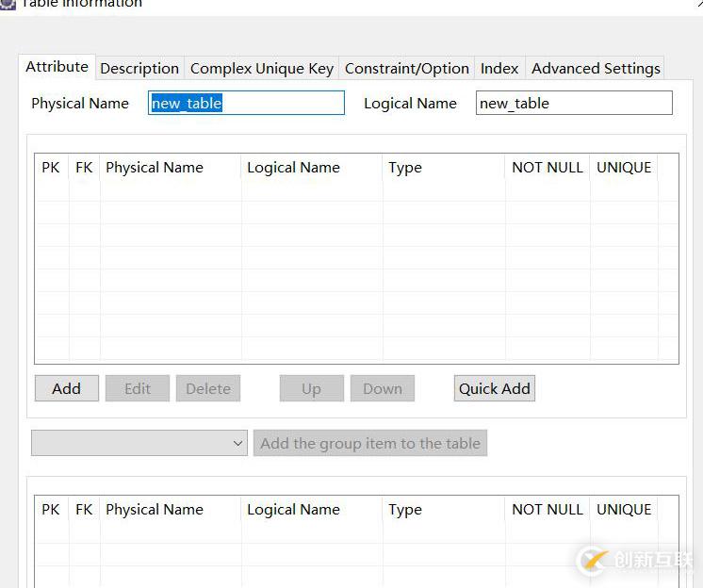The width and height of the screenshot is (703, 588).
Task: Select the Constraint/Option tab
Action: [406, 68]
